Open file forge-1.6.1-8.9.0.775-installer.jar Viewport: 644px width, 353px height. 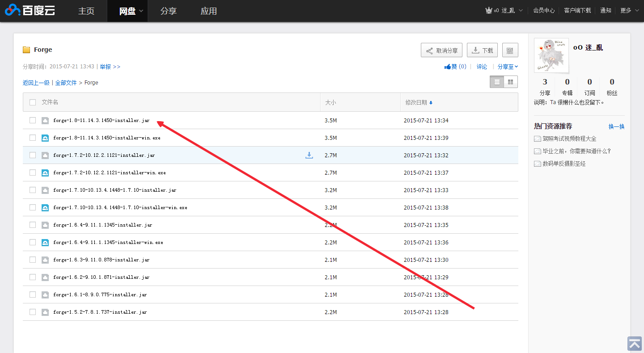coord(100,295)
